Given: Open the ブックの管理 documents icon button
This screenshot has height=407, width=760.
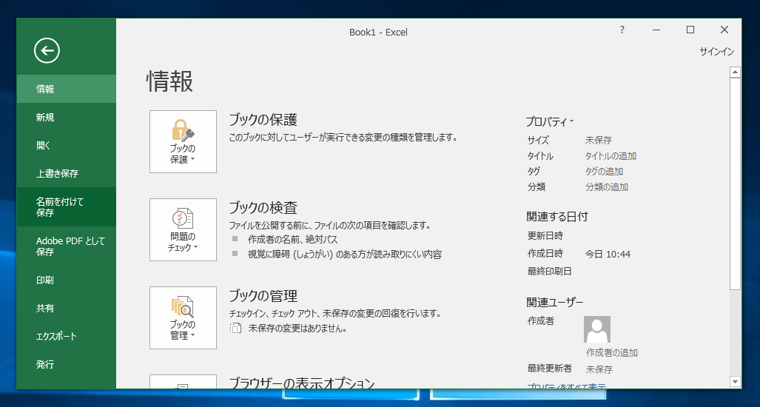Looking at the screenshot, I should click(183, 317).
